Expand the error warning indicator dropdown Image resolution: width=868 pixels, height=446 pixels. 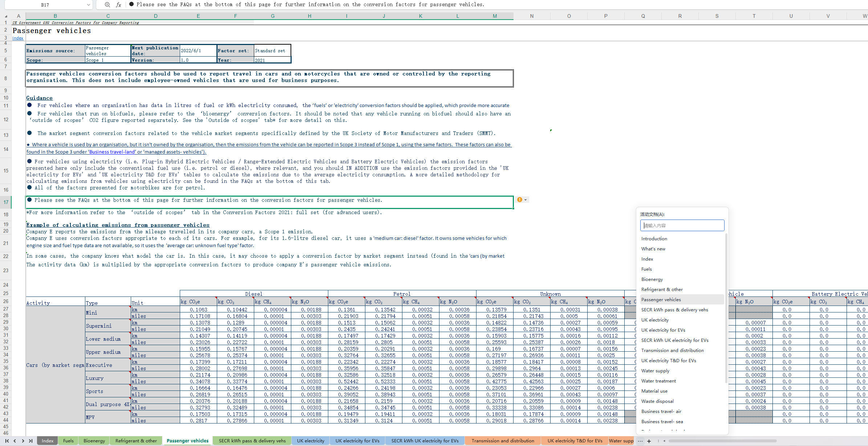click(526, 200)
